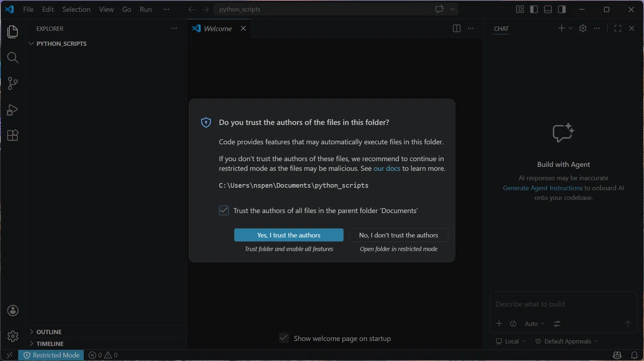Click the go forward arrow in title bar
This screenshot has width=644, height=361.
[206, 10]
